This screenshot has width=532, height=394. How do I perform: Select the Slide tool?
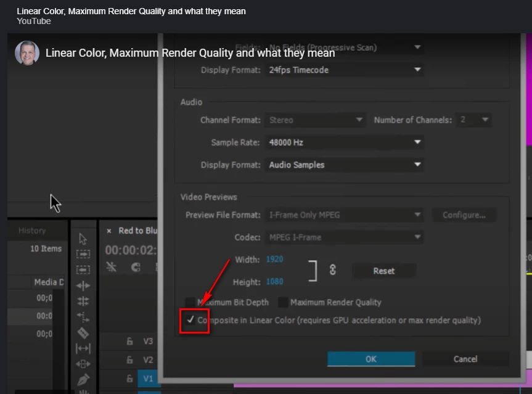(x=83, y=364)
